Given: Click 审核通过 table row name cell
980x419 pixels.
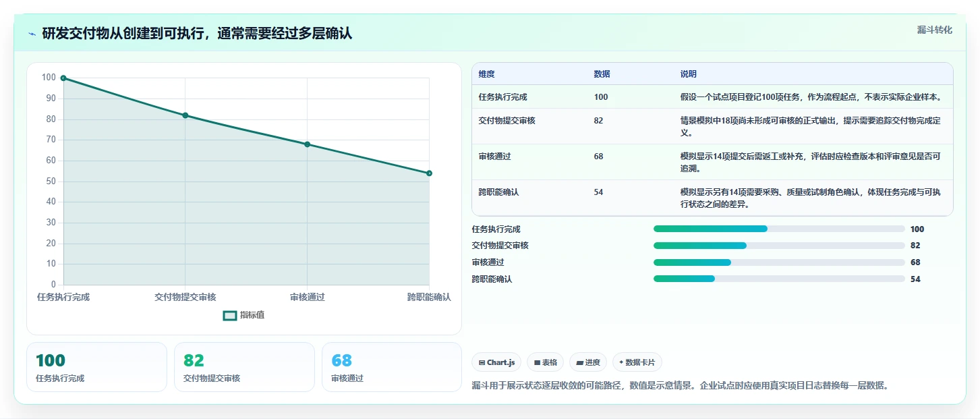Looking at the screenshot, I should (494, 157).
